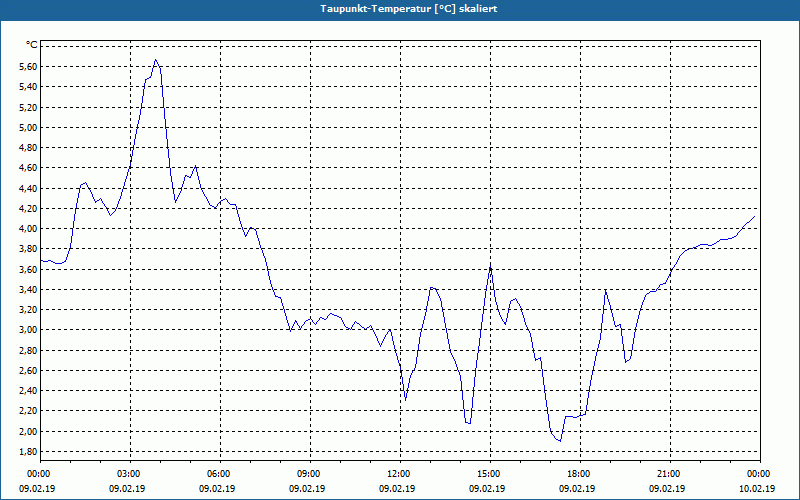800x500 pixels.
Task: Select the 5,20 y-axis value
Action: coord(29,107)
